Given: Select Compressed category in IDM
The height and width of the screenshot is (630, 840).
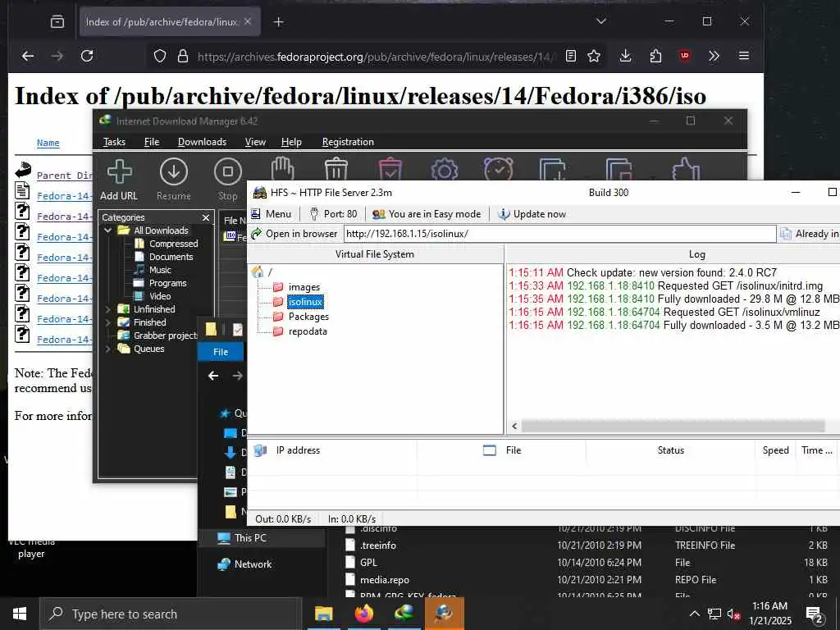Looking at the screenshot, I should point(167,244).
